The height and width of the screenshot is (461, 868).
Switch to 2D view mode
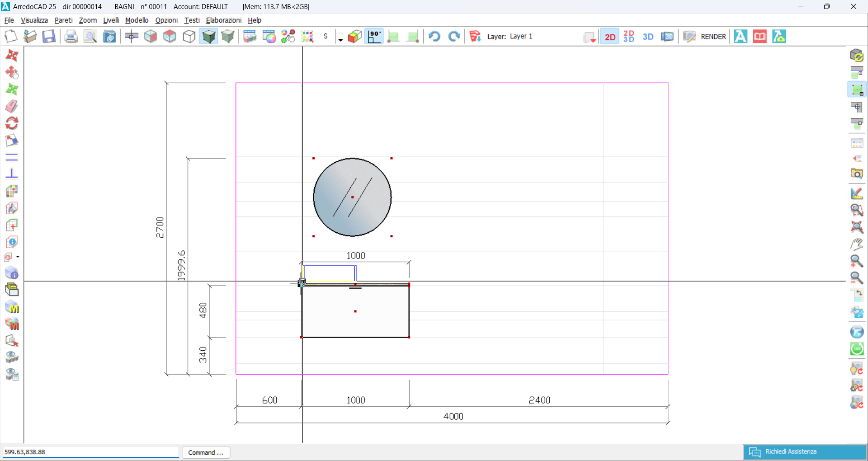[610, 37]
